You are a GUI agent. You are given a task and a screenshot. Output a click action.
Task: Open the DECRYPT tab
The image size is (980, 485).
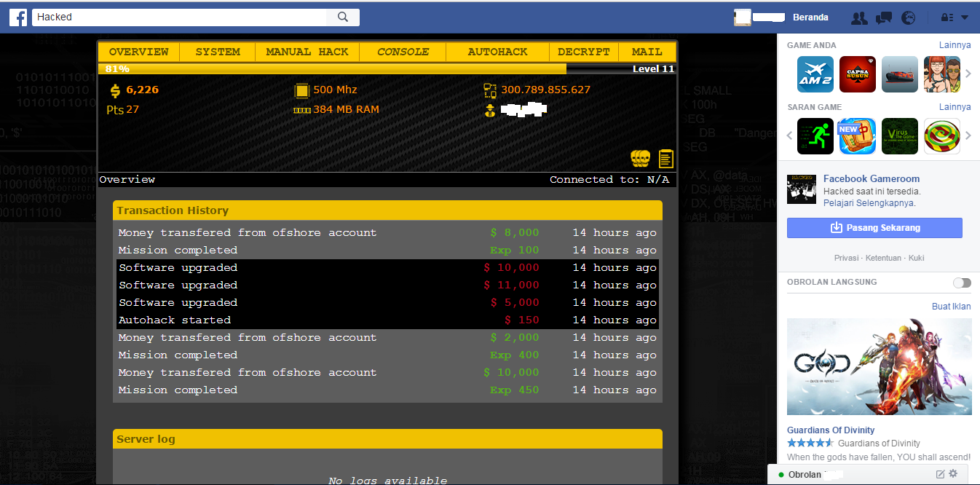583,52
